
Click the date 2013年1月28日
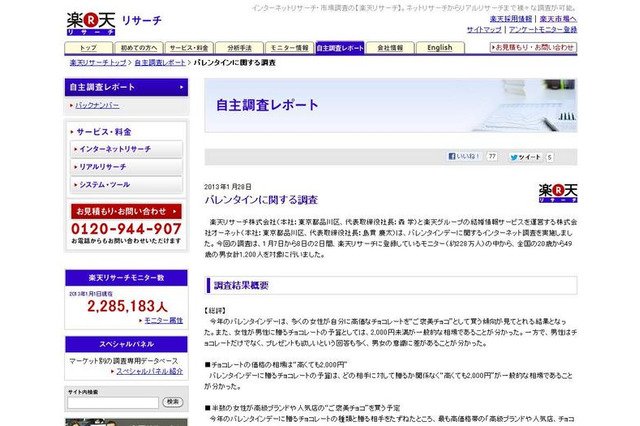pyautogui.click(x=228, y=187)
